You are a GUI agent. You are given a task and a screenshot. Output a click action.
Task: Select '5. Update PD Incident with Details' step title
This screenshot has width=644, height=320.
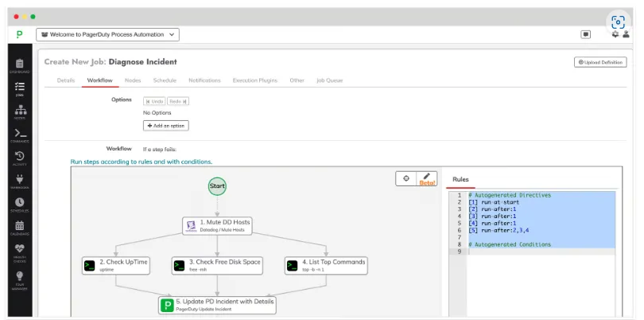(x=225, y=302)
